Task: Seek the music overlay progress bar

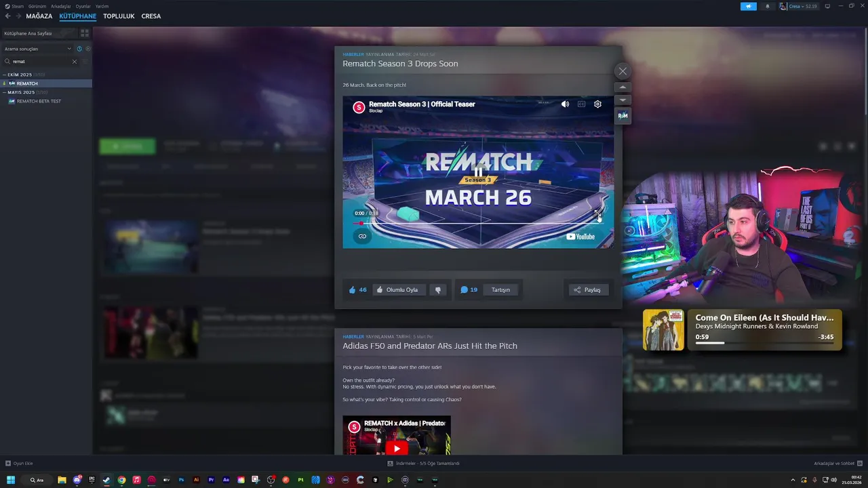Action: pos(764,343)
